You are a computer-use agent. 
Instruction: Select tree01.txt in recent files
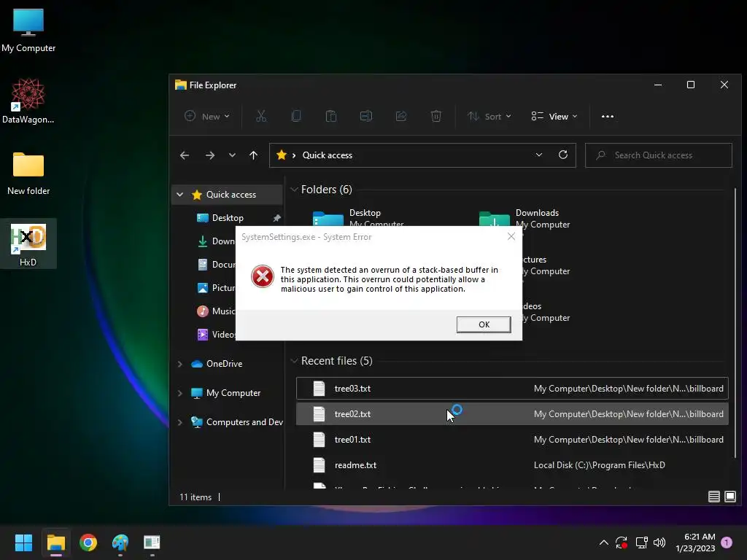512,440
